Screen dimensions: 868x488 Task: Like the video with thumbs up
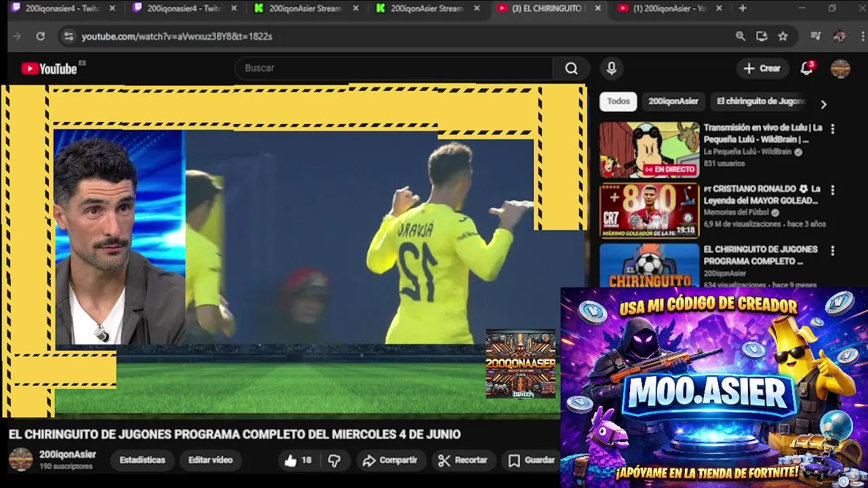pos(298,460)
